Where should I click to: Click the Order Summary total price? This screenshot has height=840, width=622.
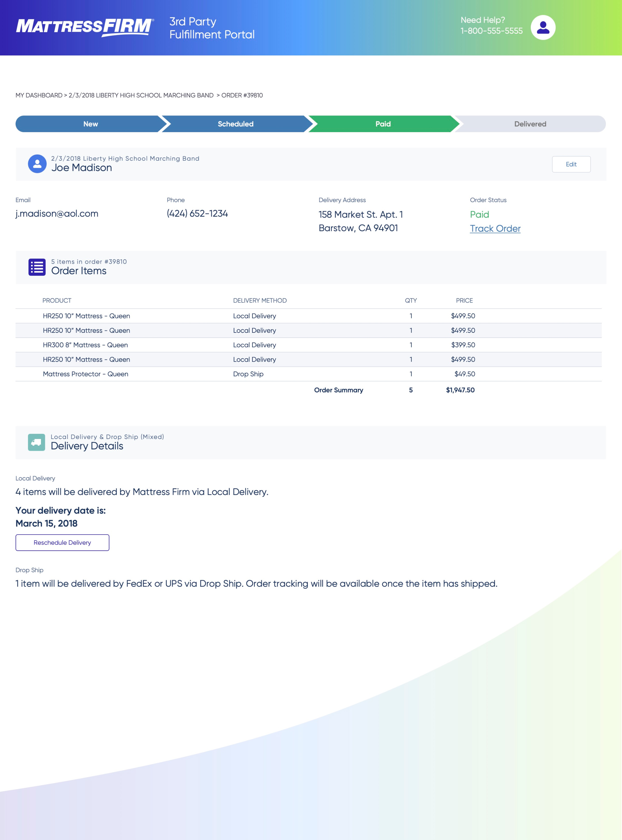pyautogui.click(x=460, y=390)
